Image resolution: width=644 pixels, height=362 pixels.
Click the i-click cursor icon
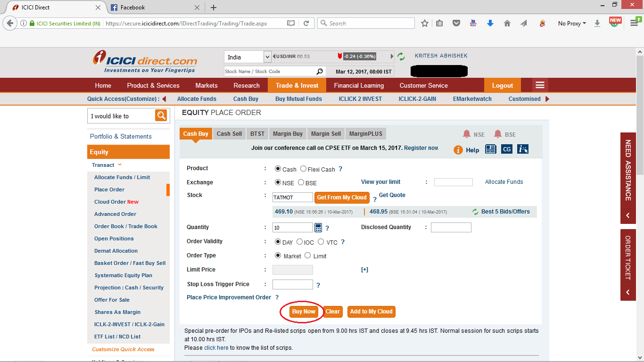(x=523, y=149)
